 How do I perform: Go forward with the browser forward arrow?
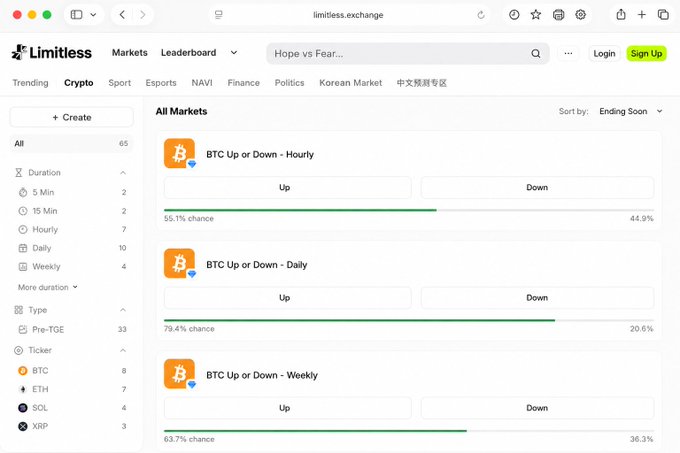(x=142, y=15)
